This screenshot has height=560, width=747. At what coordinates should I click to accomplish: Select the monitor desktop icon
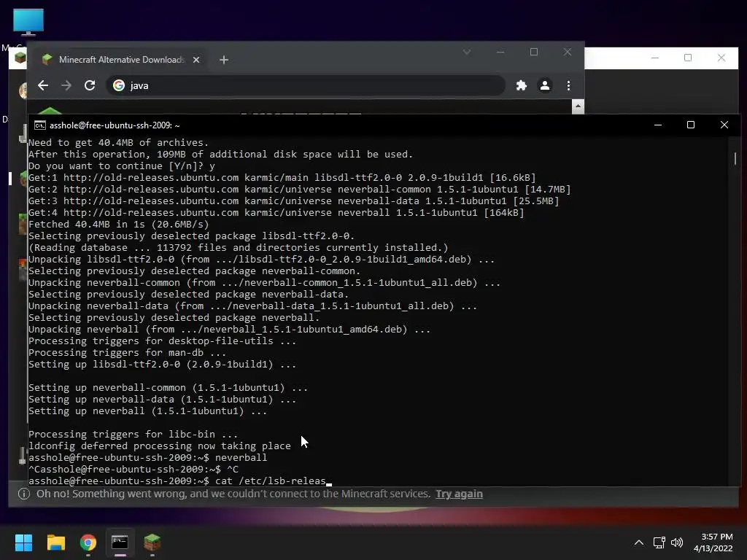click(28, 23)
